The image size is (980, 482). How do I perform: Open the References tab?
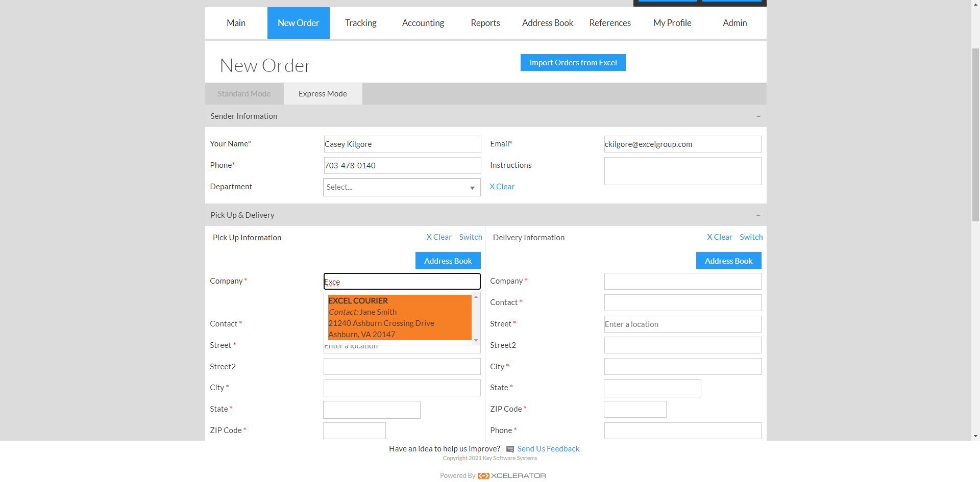(x=610, y=23)
